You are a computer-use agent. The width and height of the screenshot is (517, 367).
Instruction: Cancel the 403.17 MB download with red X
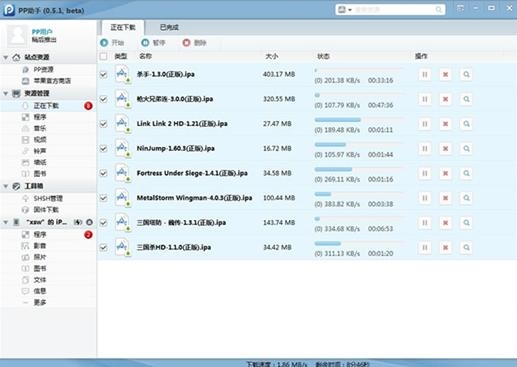pos(445,74)
